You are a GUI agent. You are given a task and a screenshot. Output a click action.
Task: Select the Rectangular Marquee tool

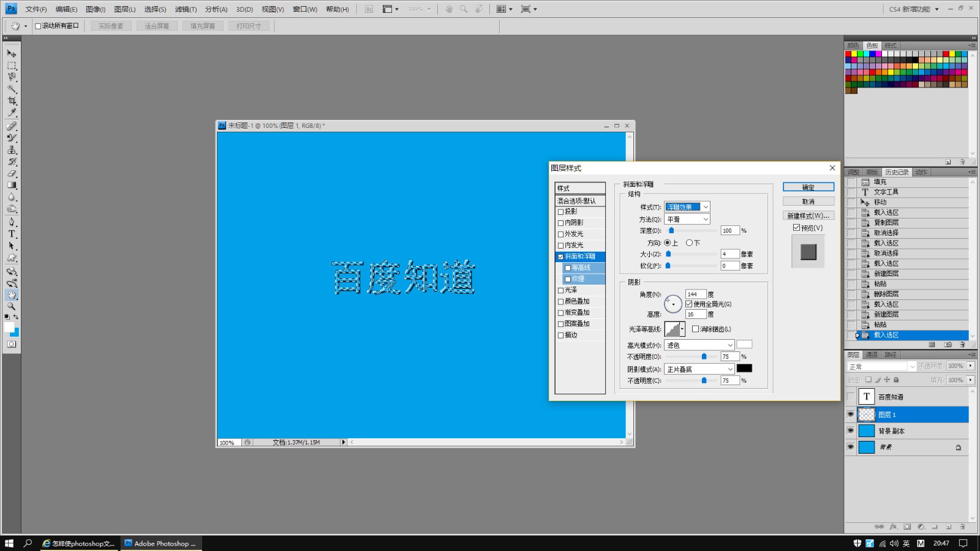click(12, 66)
